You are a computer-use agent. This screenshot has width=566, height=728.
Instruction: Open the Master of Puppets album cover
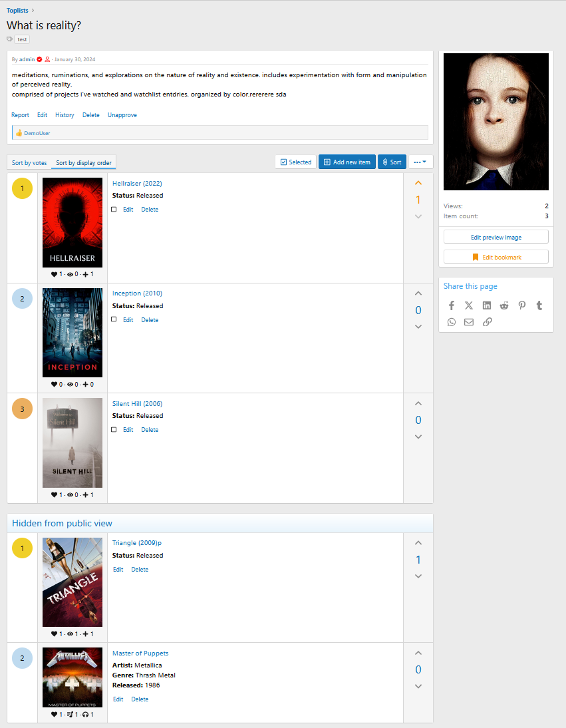coord(72,677)
